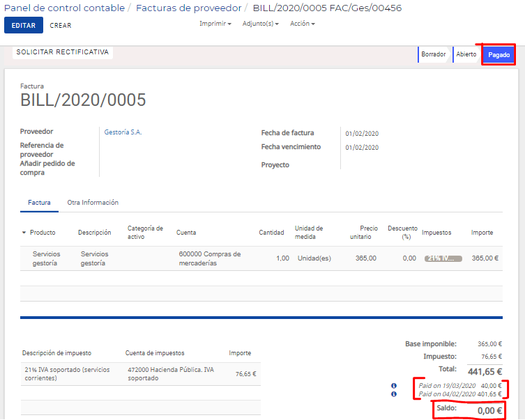Image resolution: width=525 pixels, height=420 pixels.
Task: Sort by Unidad de medida column
Action: point(309,233)
